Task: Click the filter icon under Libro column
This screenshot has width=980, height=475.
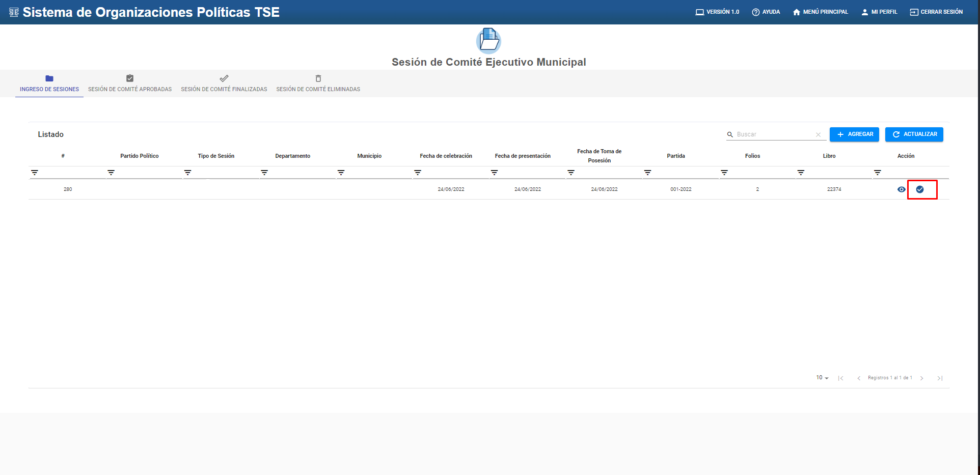Action: 801,173
